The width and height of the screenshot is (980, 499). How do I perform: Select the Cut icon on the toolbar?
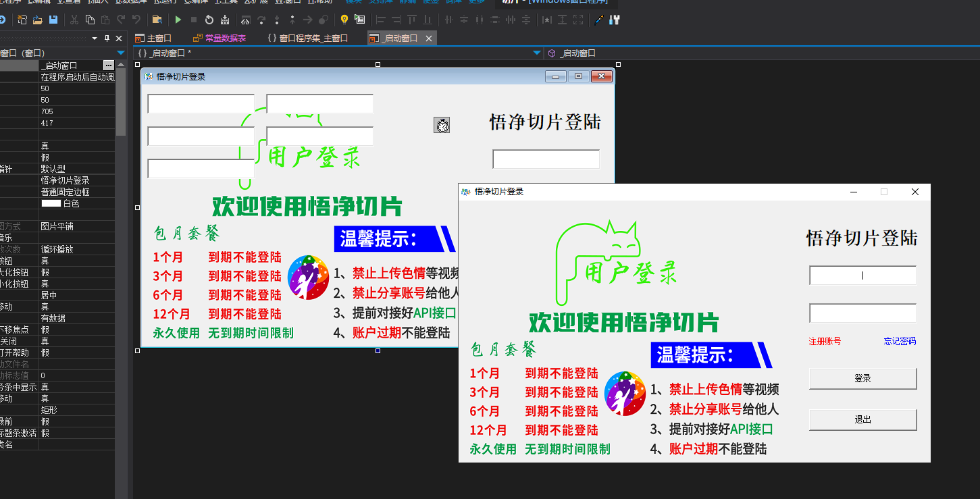(74, 20)
